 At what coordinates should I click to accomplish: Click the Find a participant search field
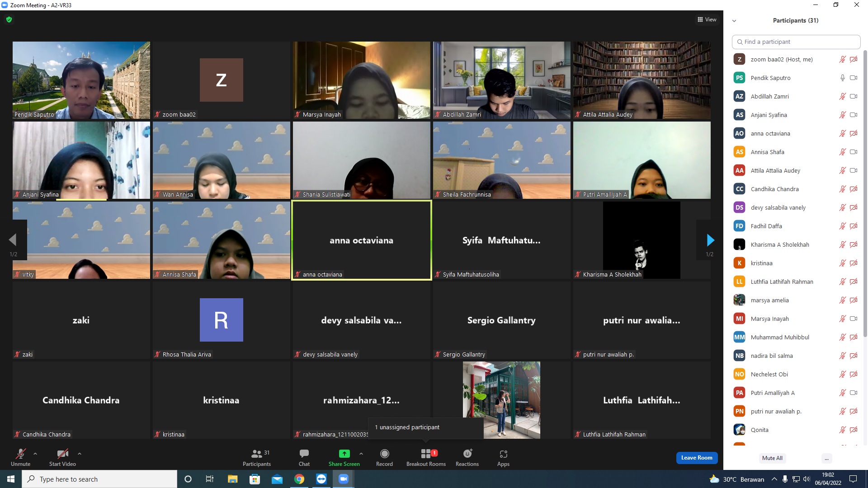pos(796,42)
